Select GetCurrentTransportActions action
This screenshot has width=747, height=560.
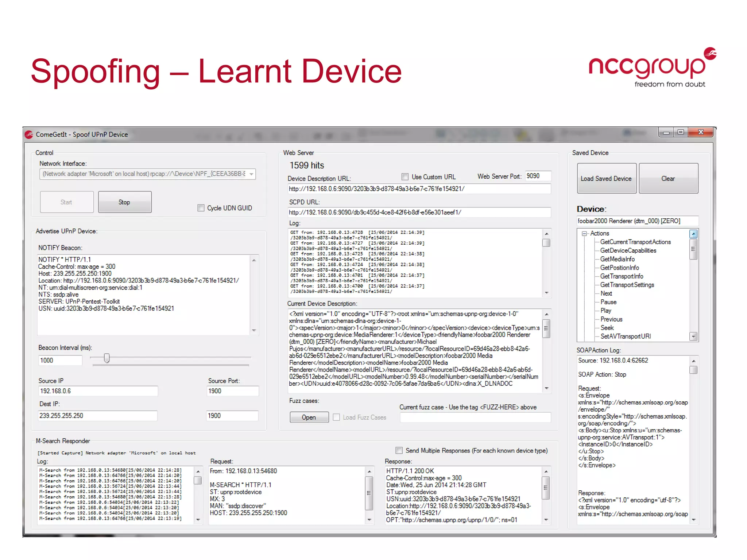(635, 242)
